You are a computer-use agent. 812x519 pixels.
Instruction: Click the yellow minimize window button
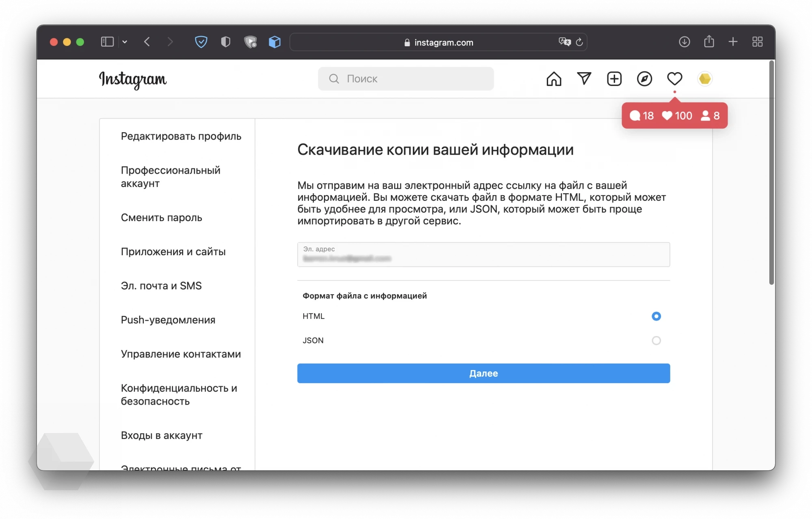click(x=67, y=42)
